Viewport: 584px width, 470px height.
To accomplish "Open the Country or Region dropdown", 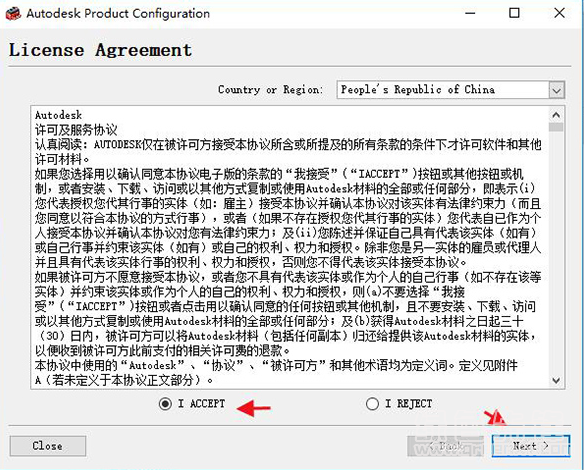I will [556, 90].
